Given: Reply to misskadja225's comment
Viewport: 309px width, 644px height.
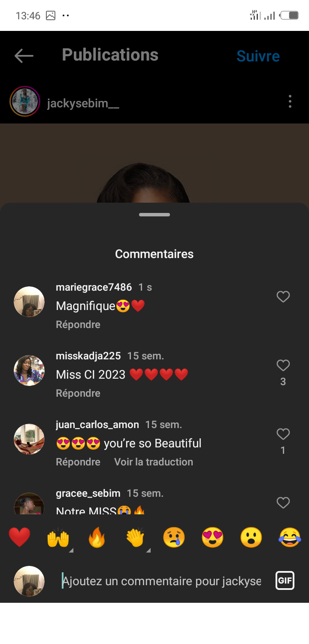Looking at the screenshot, I should coord(78,393).
